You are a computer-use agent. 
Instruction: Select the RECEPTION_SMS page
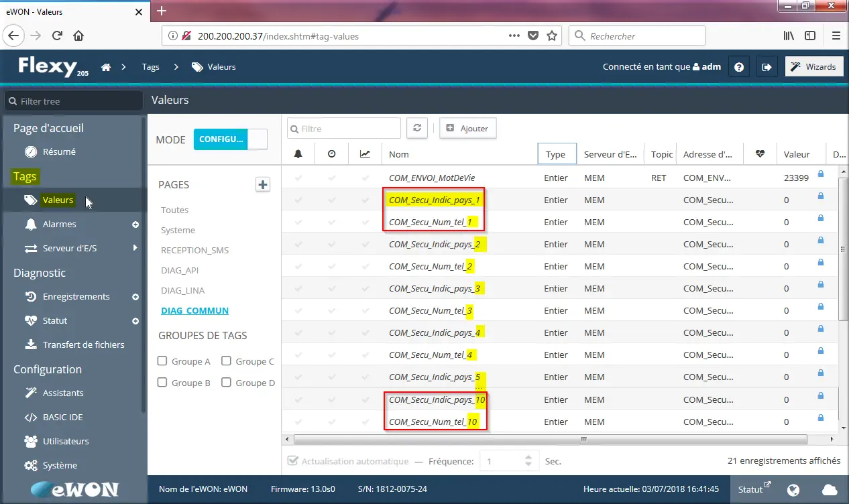[194, 250]
